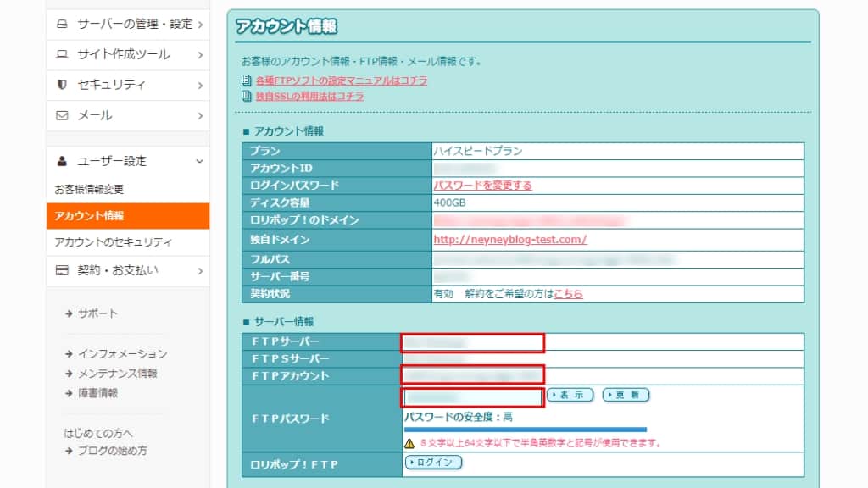The image size is (868, 488).
Task: Open the サーバーの管理・設定 menu
Action: (x=128, y=25)
